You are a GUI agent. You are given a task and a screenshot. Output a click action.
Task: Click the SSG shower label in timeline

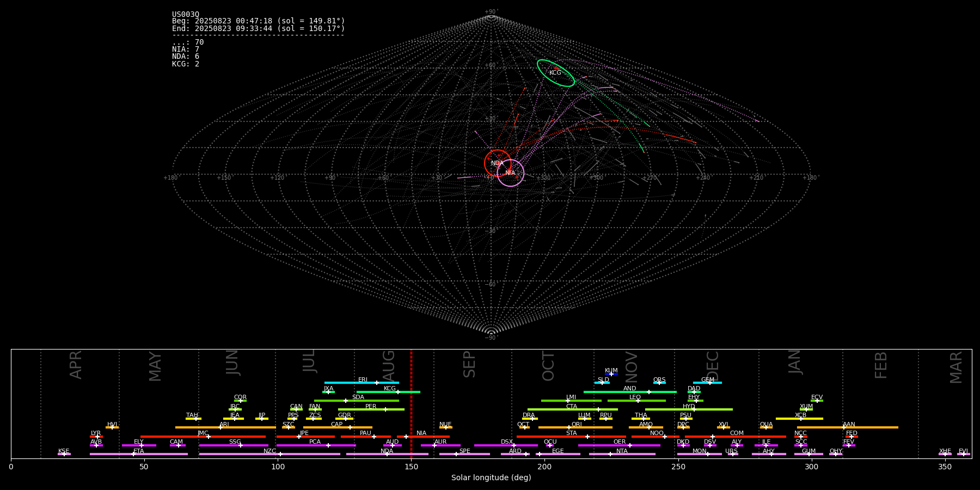(x=235, y=442)
